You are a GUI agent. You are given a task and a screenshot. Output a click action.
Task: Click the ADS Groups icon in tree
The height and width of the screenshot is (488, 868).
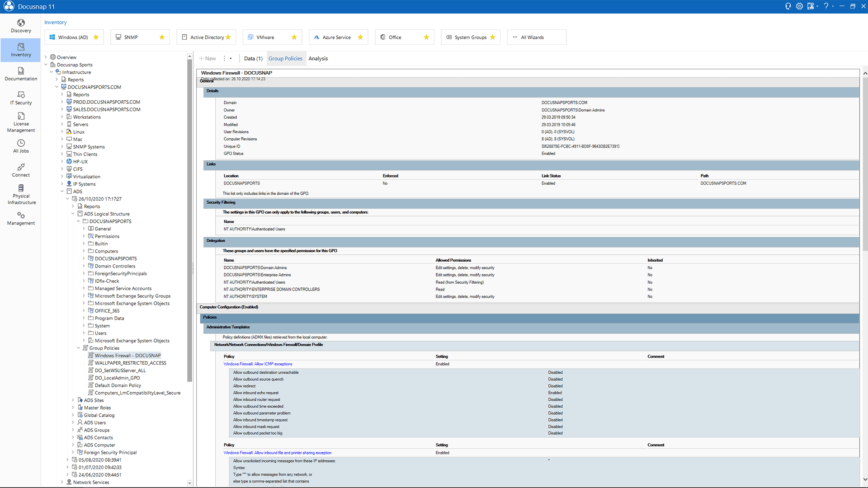(x=80, y=430)
